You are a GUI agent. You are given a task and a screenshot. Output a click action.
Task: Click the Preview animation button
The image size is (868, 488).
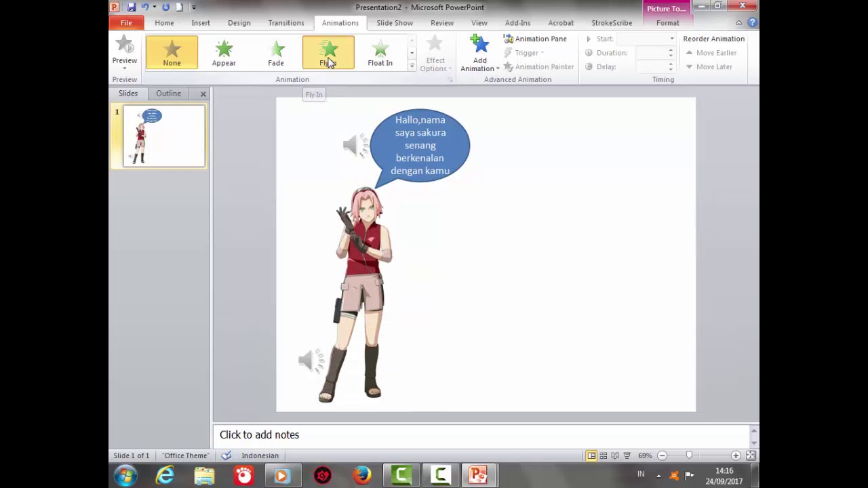click(x=125, y=53)
